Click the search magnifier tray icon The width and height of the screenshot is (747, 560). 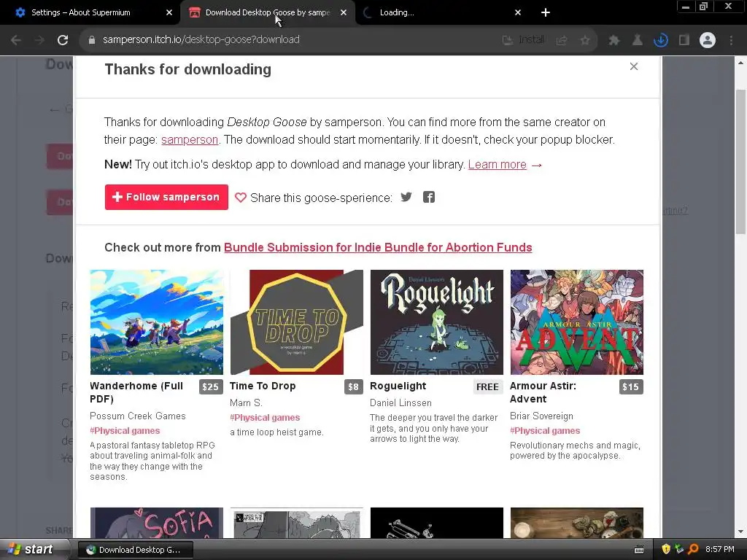pyautogui.click(x=693, y=549)
